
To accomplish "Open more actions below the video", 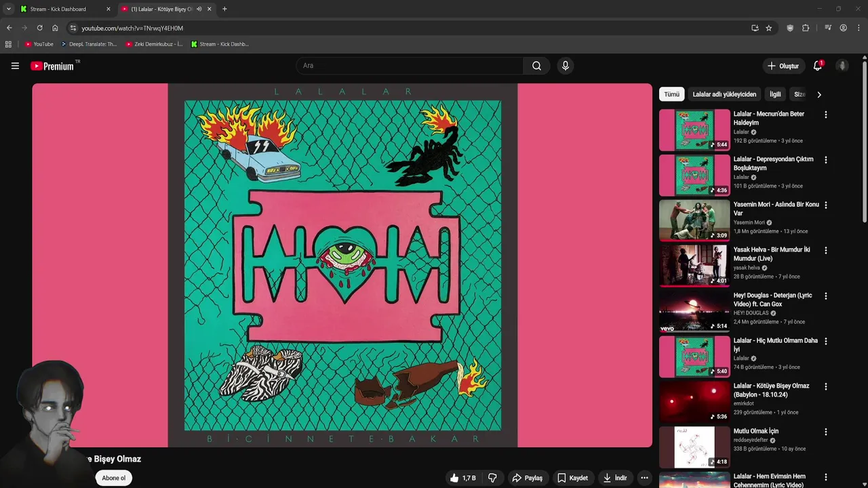I will pyautogui.click(x=645, y=478).
